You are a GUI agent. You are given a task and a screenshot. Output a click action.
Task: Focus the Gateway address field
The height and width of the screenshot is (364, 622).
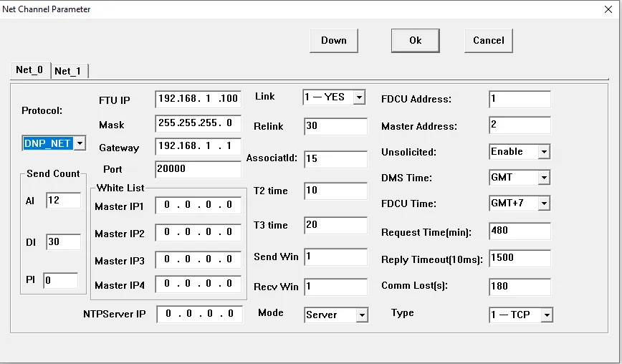coord(198,146)
